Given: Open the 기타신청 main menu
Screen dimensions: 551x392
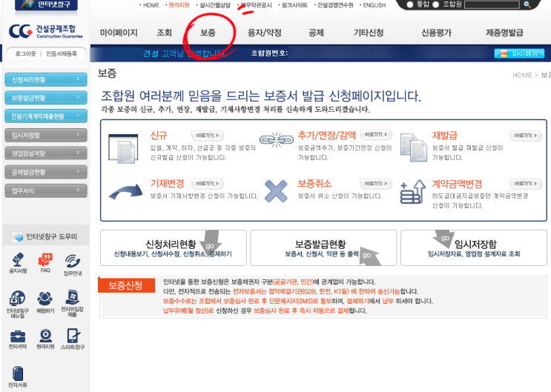Looking at the screenshot, I should pyautogui.click(x=369, y=33).
